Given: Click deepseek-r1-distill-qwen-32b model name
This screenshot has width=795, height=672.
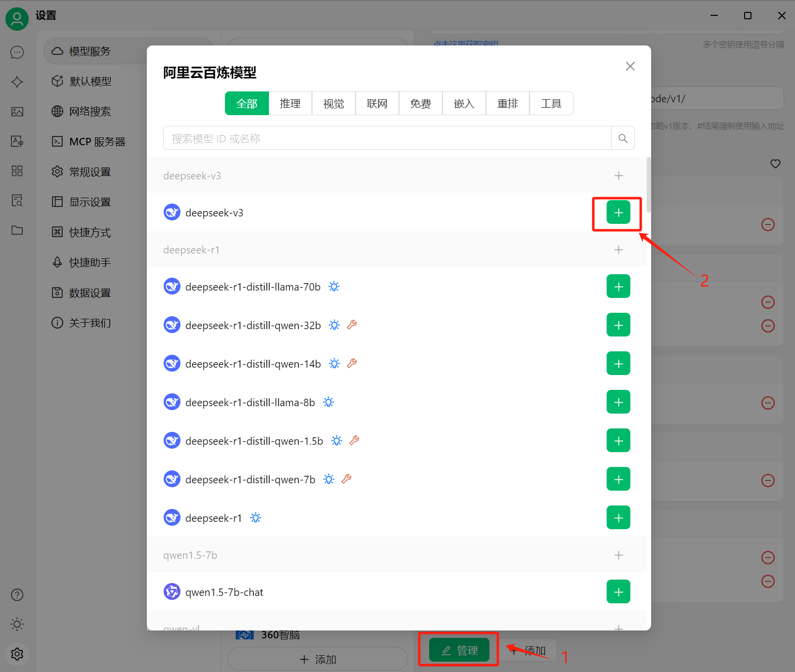Looking at the screenshot, I should 253,325.
